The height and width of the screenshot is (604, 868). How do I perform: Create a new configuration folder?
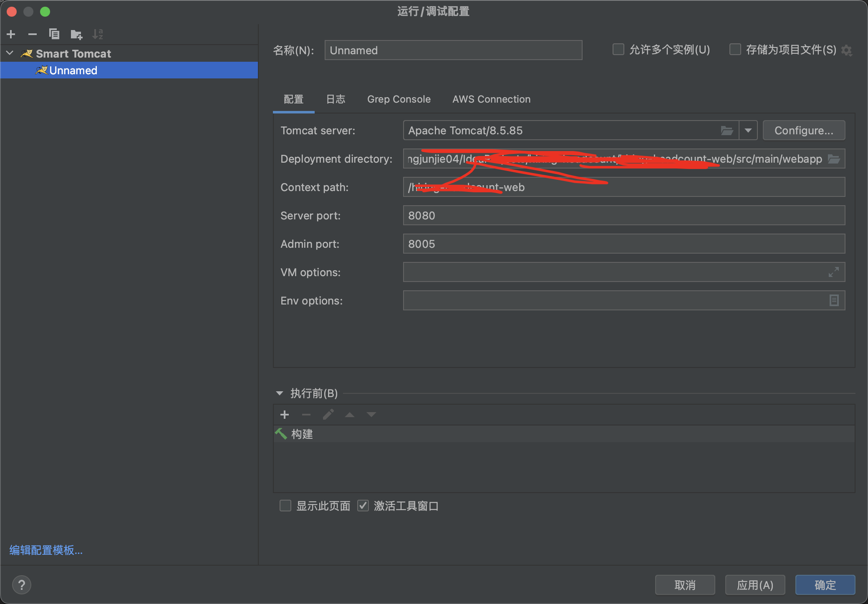pos(76,34)
